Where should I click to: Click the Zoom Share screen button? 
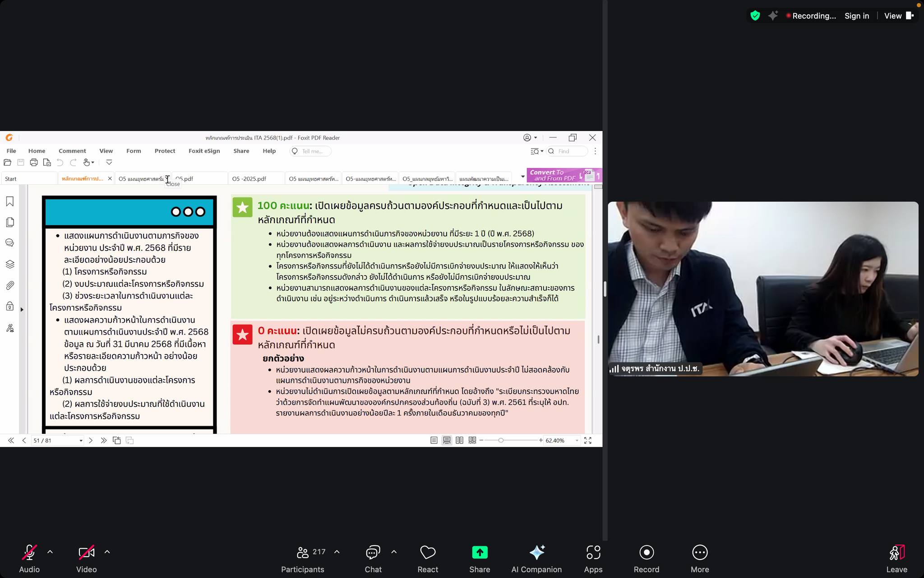coord(480,559)
